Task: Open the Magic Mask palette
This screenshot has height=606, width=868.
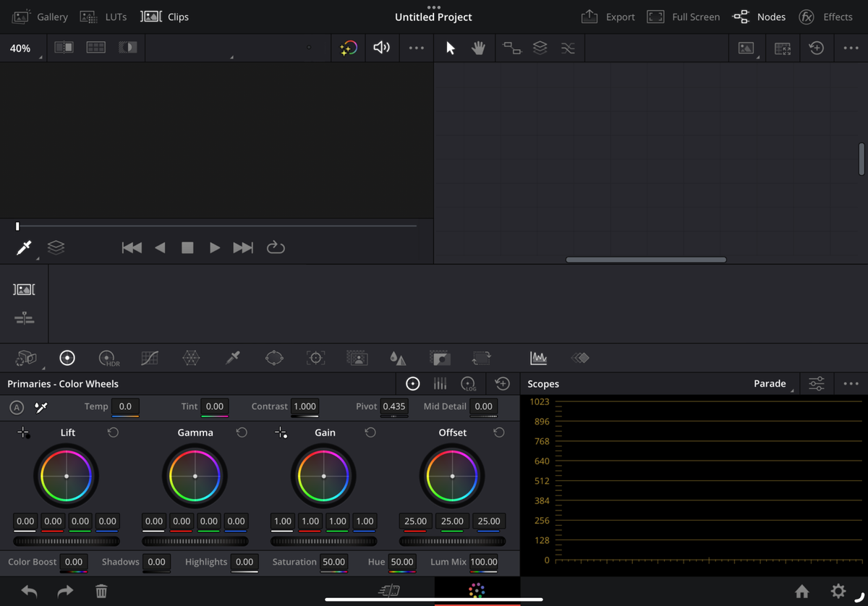Action: 357,357
